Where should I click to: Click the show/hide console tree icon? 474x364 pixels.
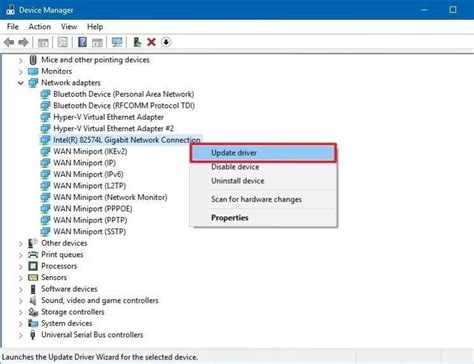point(43,42)
